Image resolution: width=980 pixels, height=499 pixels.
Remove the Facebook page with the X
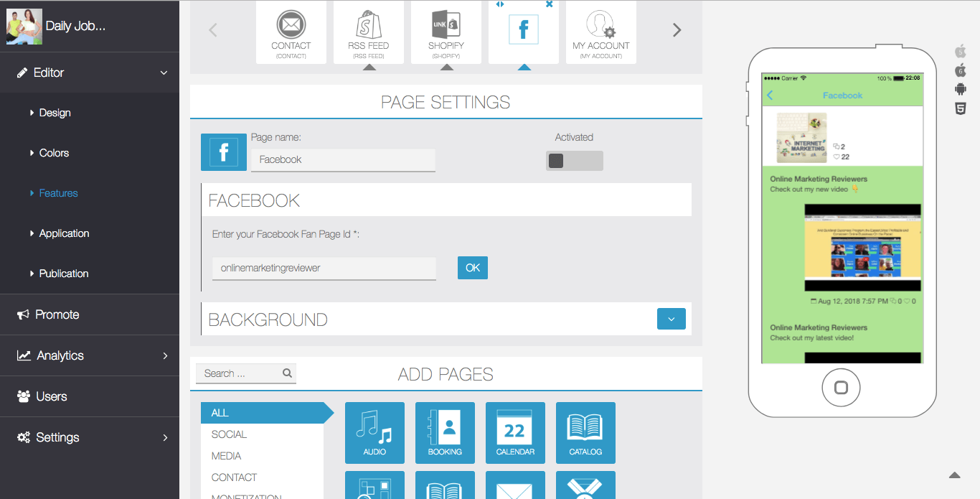550,4
